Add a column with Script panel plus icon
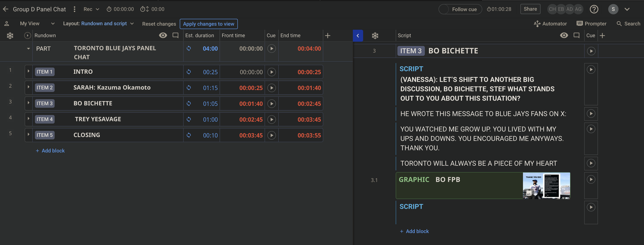The height and width of the screenshot is (245, 644). 602,35
